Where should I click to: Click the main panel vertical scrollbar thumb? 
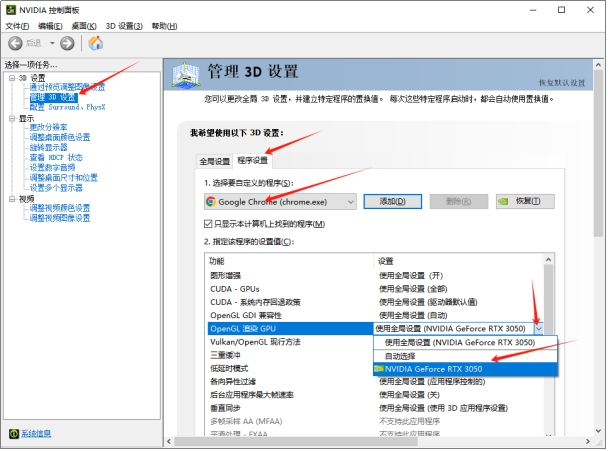(598, 153)
